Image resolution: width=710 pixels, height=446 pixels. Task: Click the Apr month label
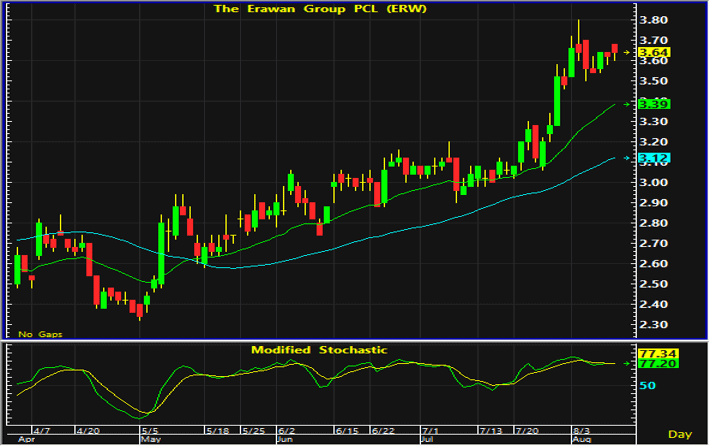point(26,440)
